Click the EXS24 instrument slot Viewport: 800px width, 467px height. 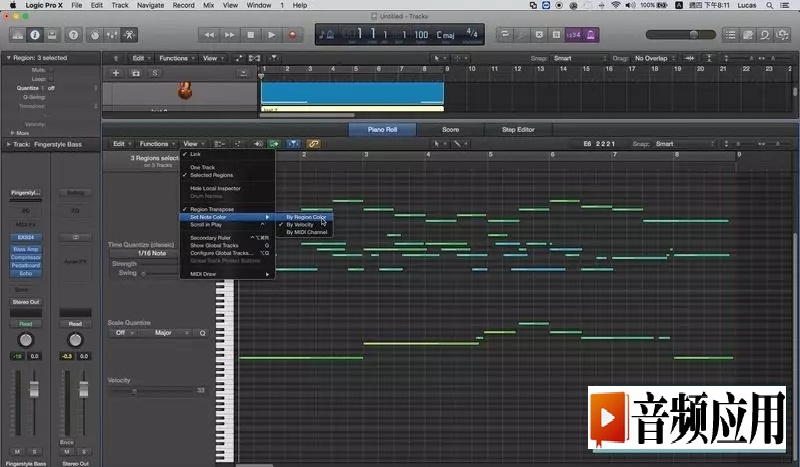[x=26, y=237]
